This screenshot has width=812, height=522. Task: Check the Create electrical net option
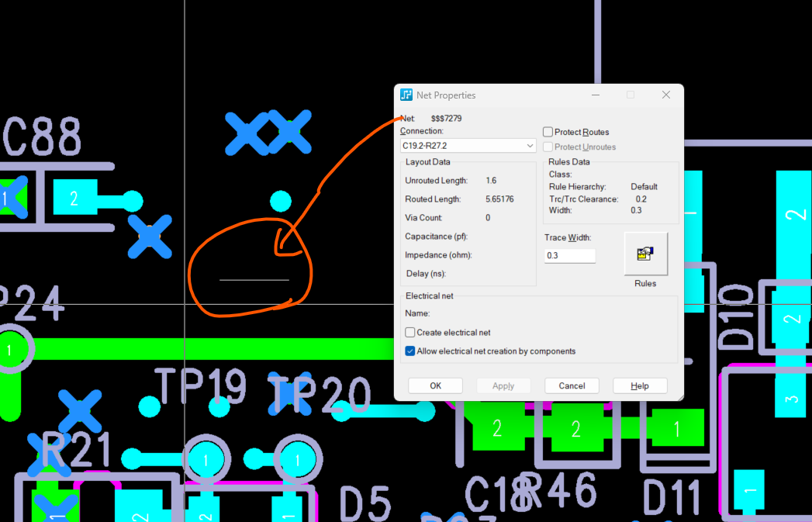(410, 333)
